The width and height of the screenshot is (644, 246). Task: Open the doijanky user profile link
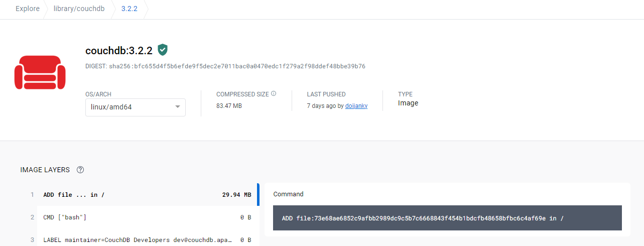pos(356,106)
